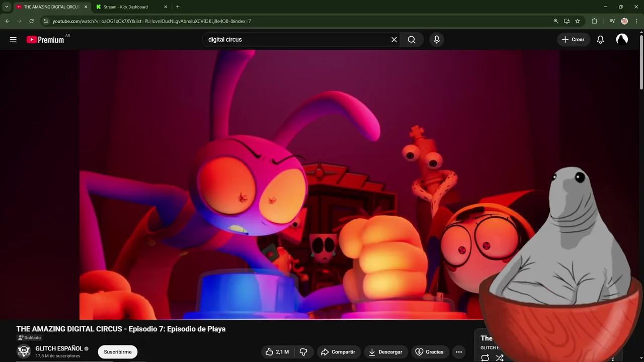Open GLITCH ESPAÑOL channel name link
The width and height of the screenshot is (644, 362).
tap(59, 348)
